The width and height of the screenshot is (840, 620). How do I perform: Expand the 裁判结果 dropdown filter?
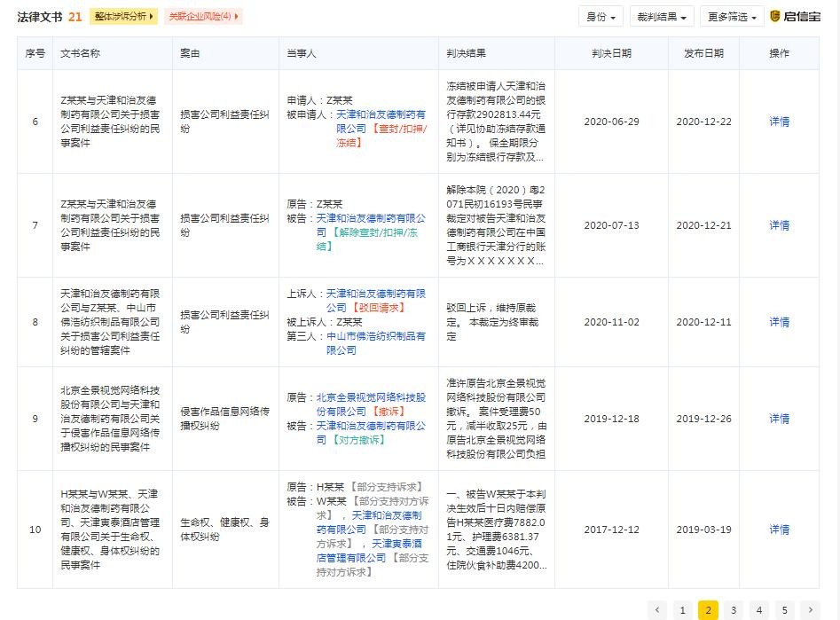coord(660,17)
